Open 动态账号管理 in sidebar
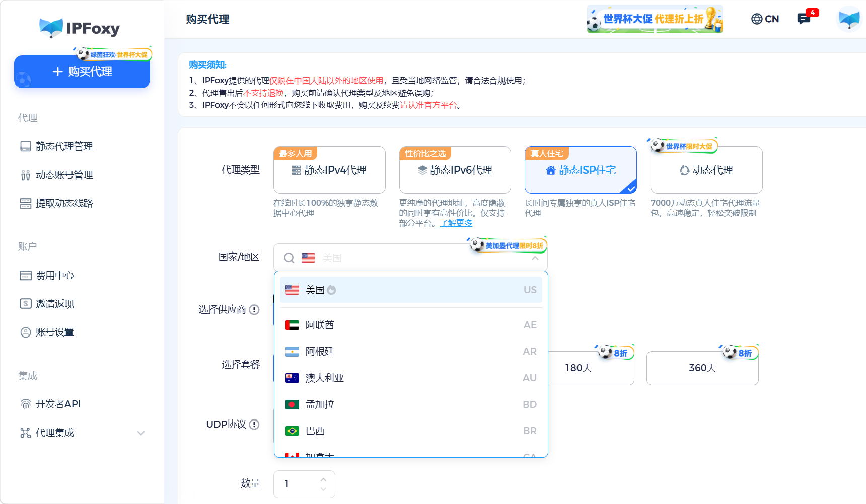The height and width of the screenshot is (504, 866). click(x=64, y=175)
